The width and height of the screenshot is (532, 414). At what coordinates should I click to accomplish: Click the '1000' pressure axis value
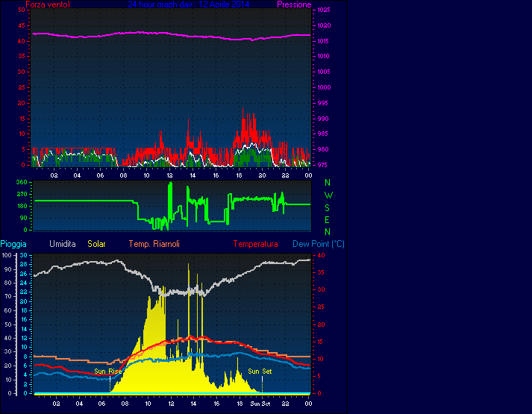[x=324, y=87]
